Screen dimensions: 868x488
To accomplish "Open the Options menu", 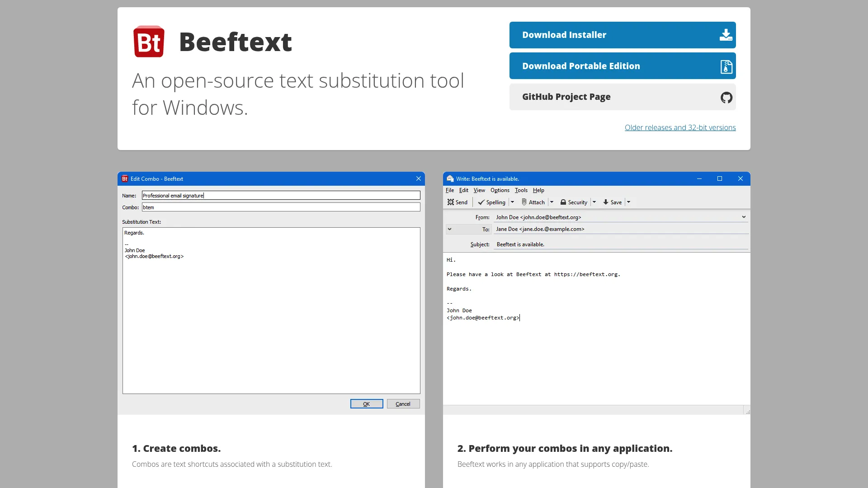I will pyautogui.click(x=500, y=190).
